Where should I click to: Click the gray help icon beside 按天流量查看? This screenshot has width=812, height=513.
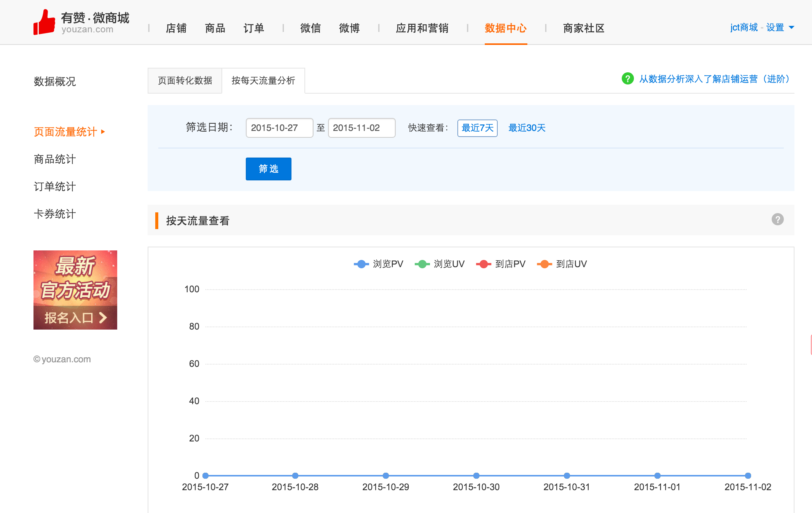point(777,219)
